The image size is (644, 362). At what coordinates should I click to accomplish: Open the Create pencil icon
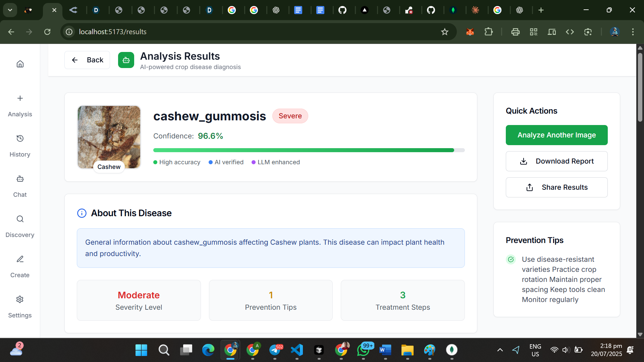(20, 259)
